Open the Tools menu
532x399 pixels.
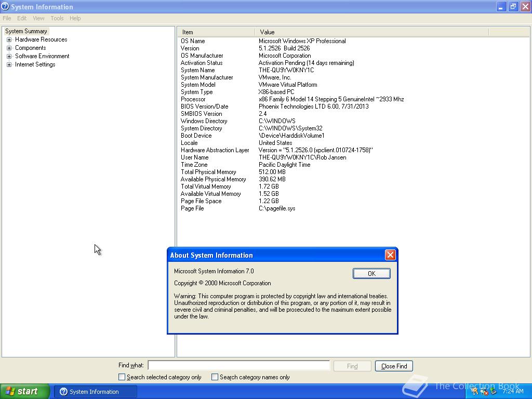[57, 18]
